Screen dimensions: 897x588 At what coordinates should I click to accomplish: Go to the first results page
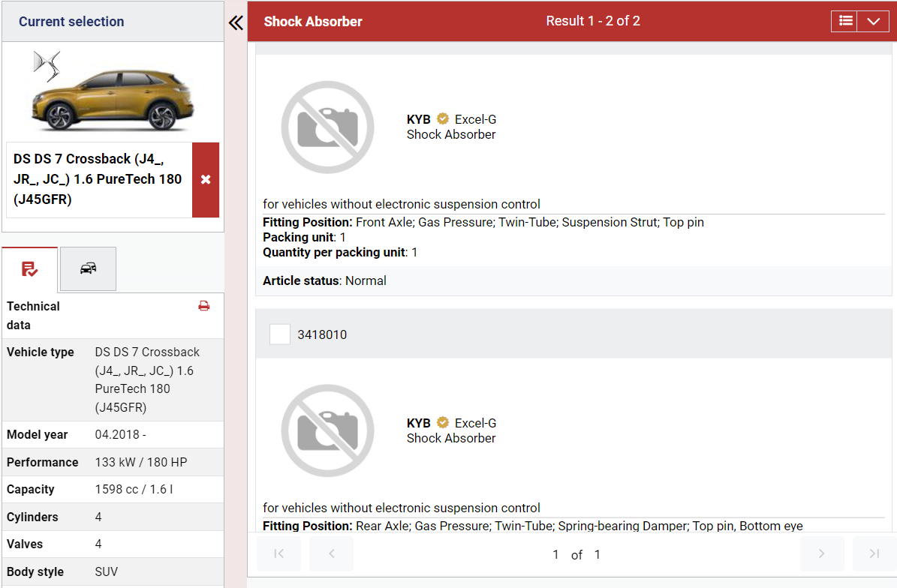coord(278,553)
